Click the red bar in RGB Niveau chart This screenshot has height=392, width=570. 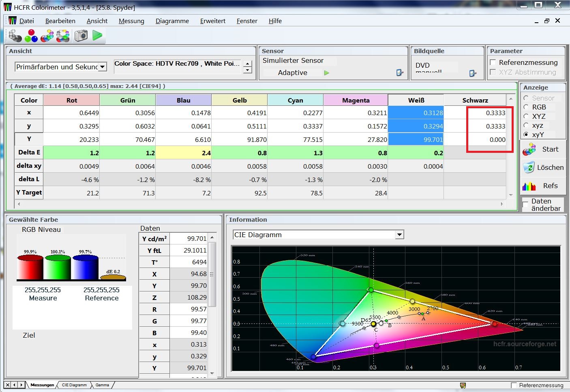30,268
